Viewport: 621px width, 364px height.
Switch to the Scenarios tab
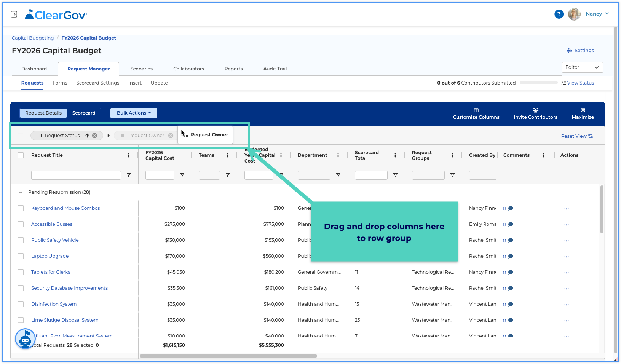click(x=141, y=69)
